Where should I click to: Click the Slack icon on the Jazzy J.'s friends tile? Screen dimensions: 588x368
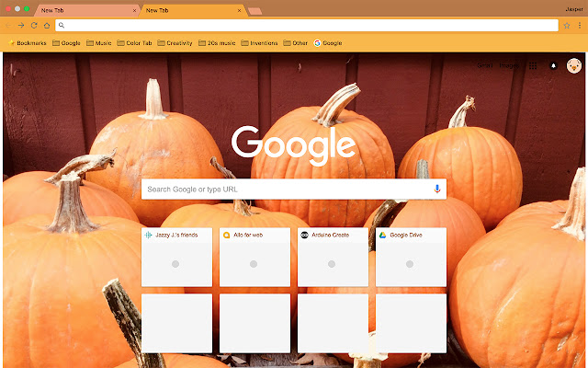click(x=149, y=236)
